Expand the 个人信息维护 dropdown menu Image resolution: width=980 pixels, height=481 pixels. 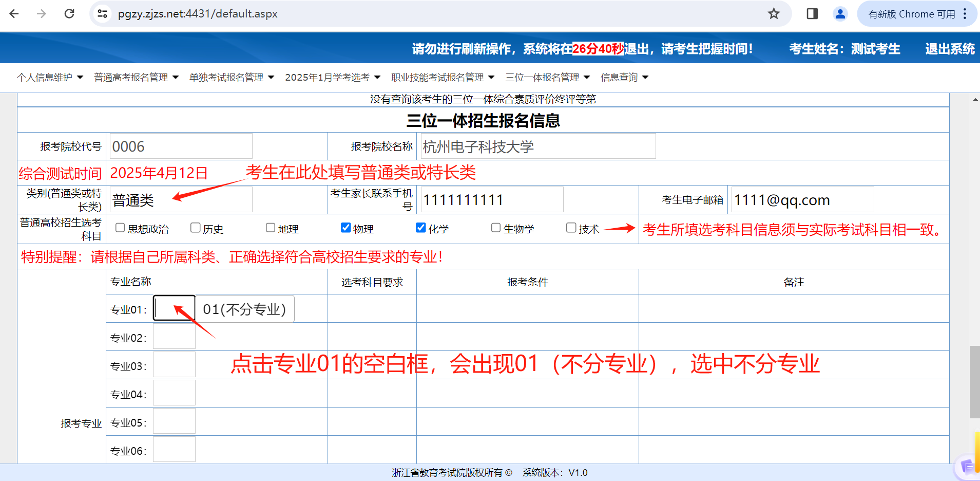click(50, 77)
